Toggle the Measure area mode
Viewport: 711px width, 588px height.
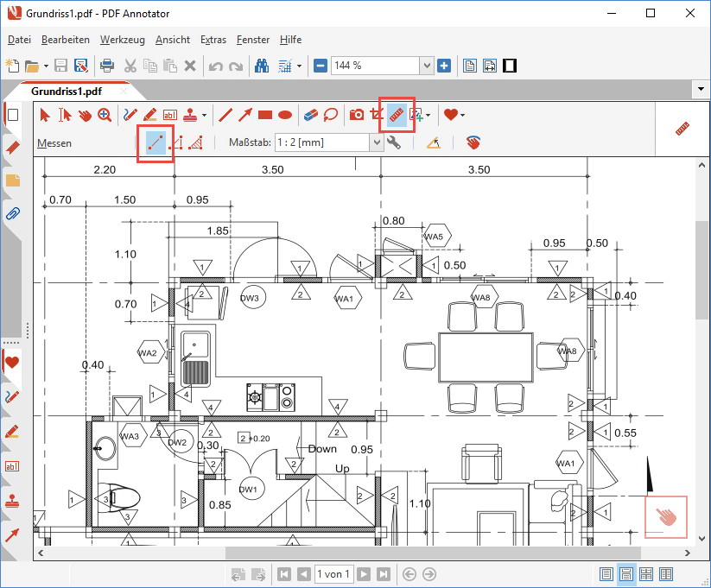195,143
